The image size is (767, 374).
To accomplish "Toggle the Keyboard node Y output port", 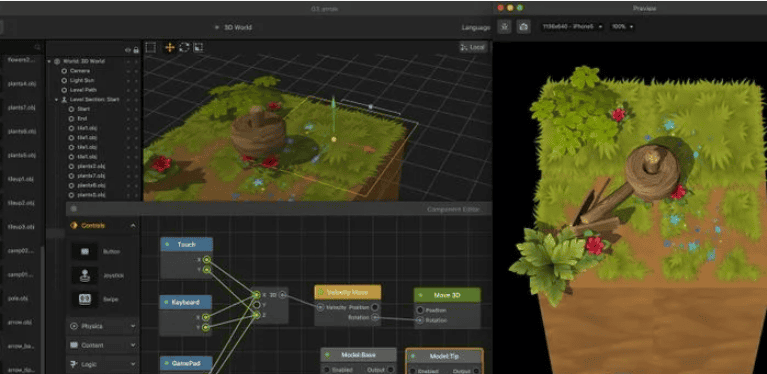I will point(206,327).
